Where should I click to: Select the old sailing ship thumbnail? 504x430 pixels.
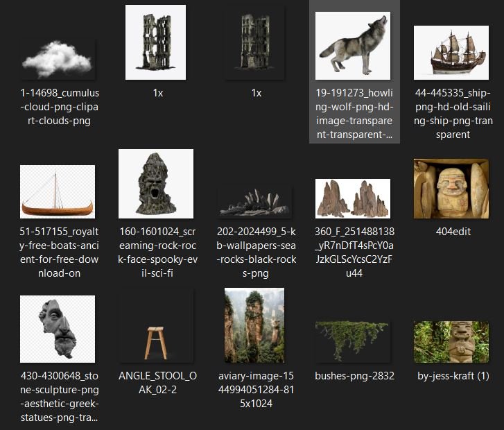point(451,53)
